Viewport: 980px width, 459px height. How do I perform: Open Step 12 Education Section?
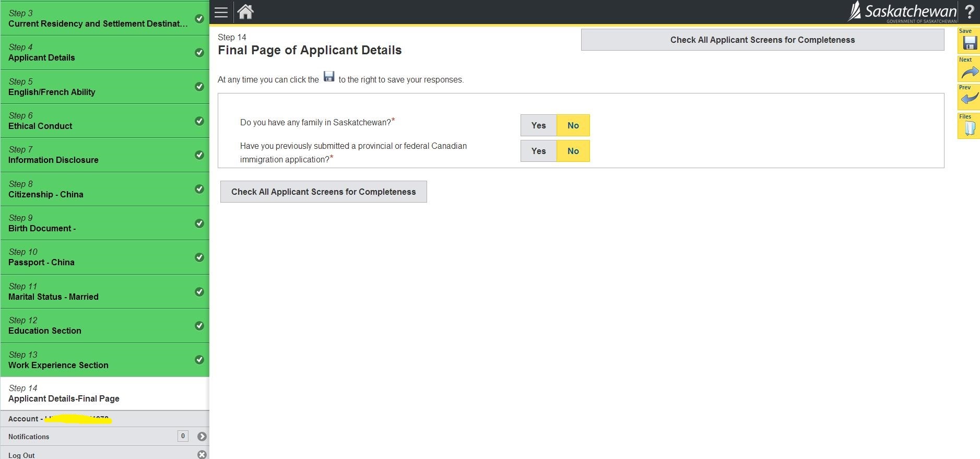[104, 326]
